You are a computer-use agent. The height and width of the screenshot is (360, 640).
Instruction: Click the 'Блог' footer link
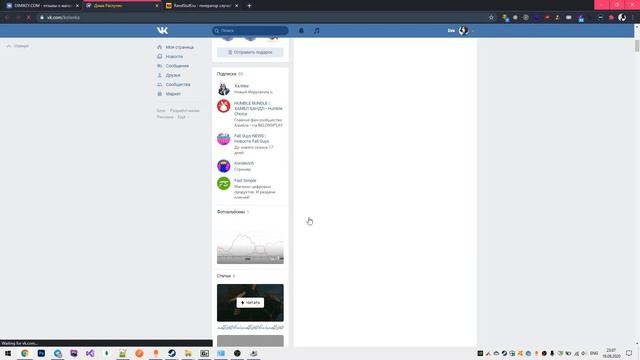161,111
